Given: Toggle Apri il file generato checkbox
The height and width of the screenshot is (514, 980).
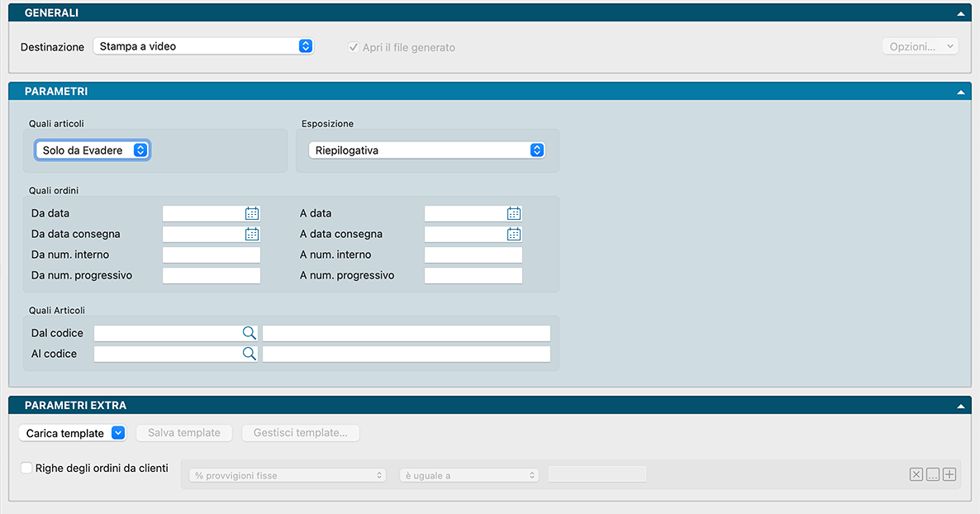Looking at the screenshot, I should pyautogui.click(x=354, y=47).
